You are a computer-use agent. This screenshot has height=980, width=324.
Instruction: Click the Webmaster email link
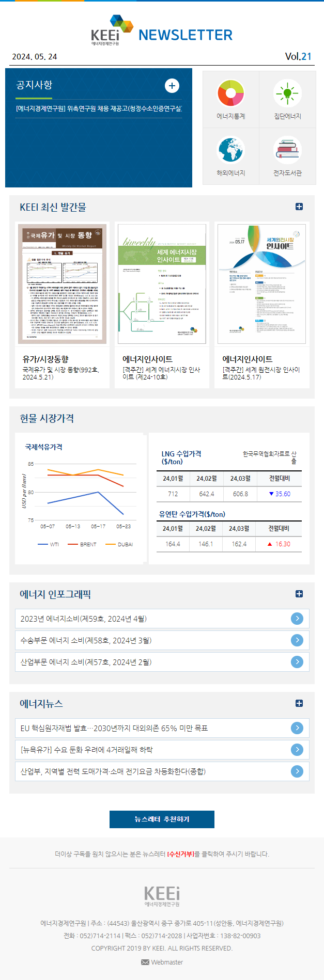tap(167, 962)
